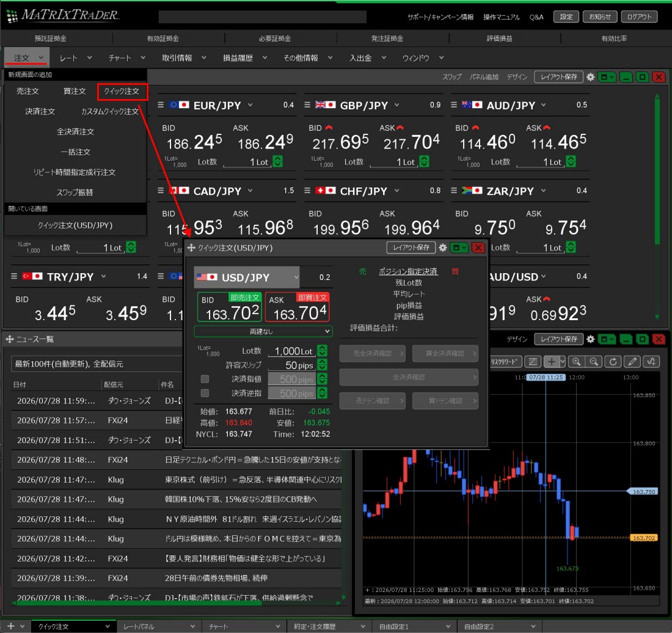This screenshot has height=633, width=672.
Task: Click the 許容スリップ stepper in quick order
Action: click(x=323, y=365)
